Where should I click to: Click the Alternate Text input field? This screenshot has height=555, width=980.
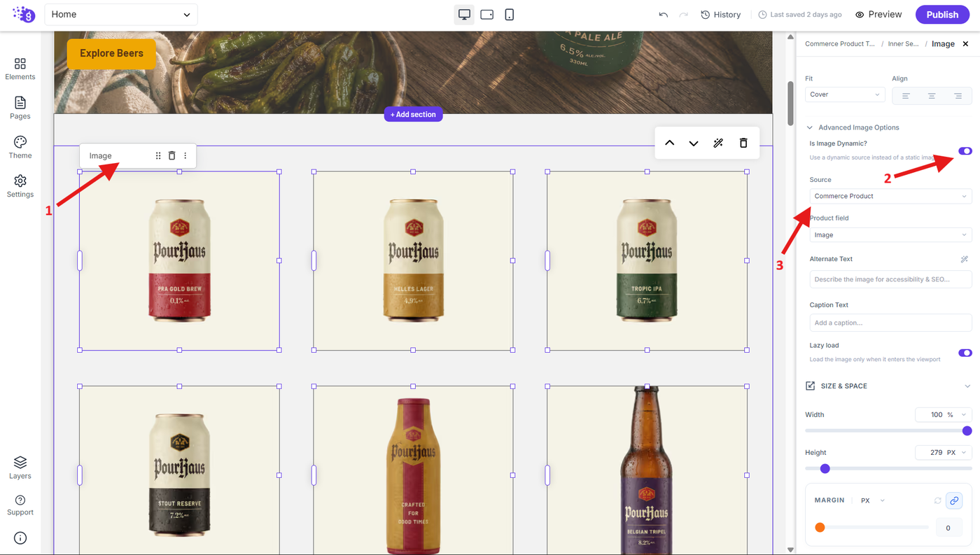(890, 279)
